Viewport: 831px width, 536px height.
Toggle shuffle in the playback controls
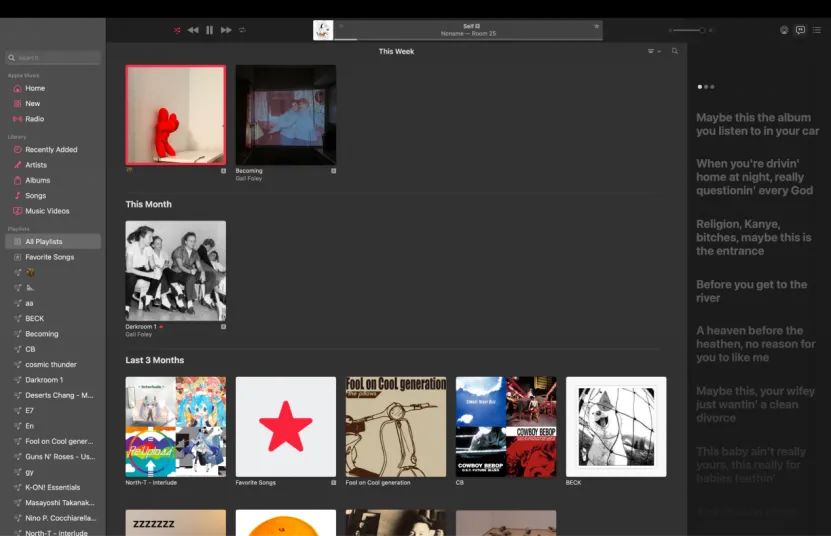(176, 30)
